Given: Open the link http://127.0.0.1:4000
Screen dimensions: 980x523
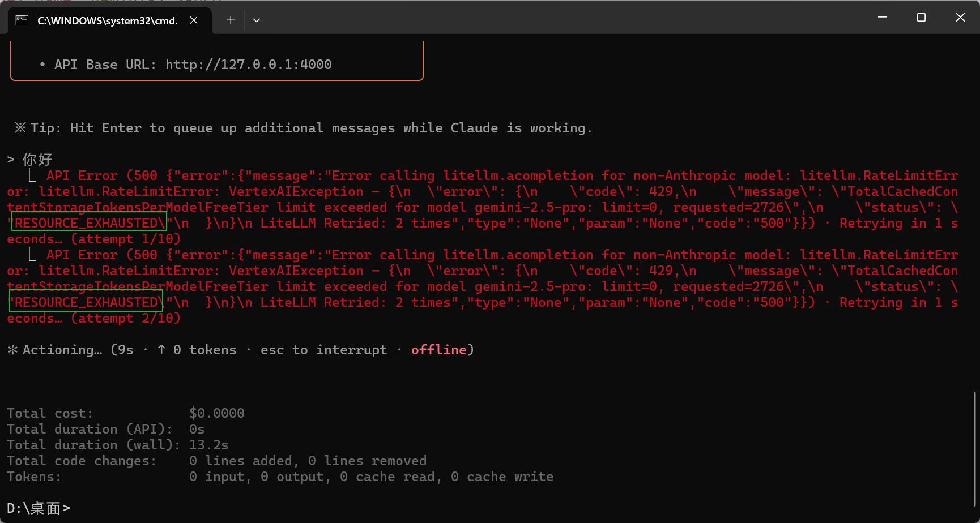Looking at the screenshot, I should (249, 64).
